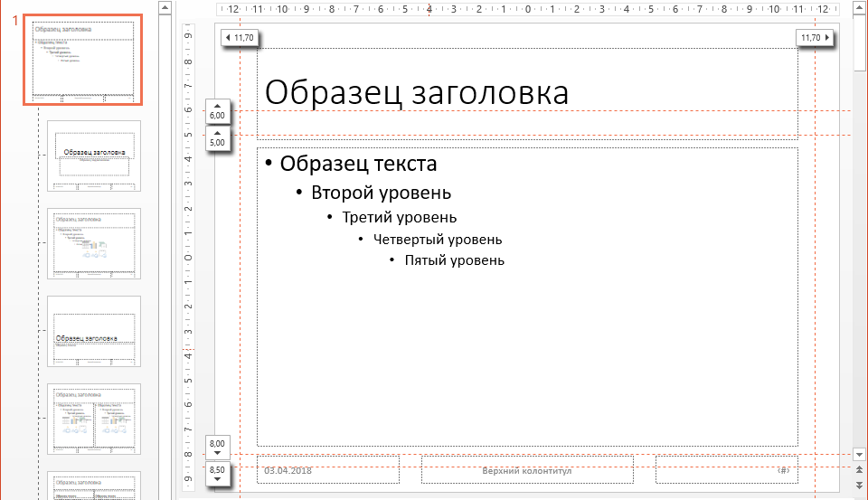Click the slide number placeholder ‹#›

click(727, 470)
